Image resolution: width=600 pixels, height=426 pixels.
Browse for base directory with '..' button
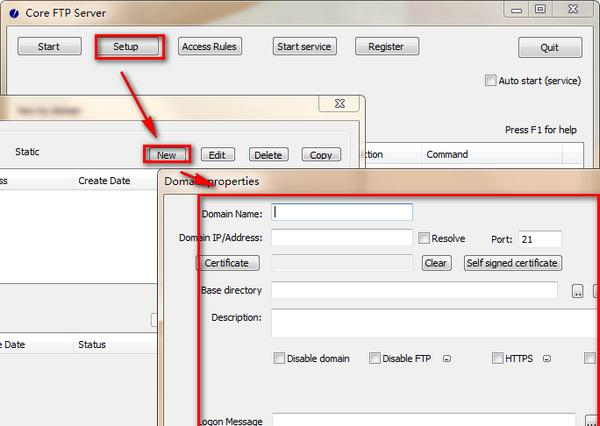click(577, 291)
